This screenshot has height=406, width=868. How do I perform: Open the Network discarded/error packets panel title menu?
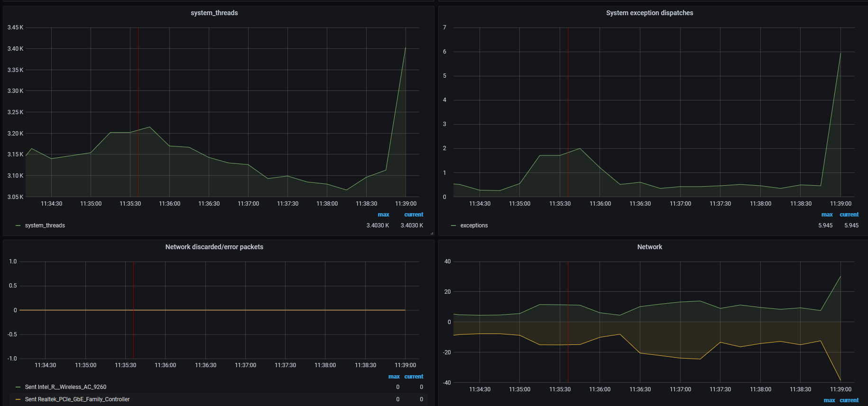coord(214,247)
